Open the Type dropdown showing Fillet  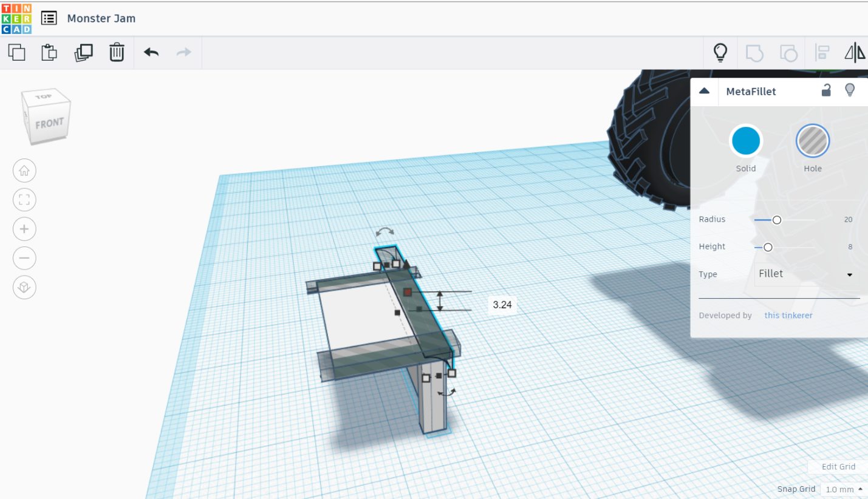click(805, 274)
